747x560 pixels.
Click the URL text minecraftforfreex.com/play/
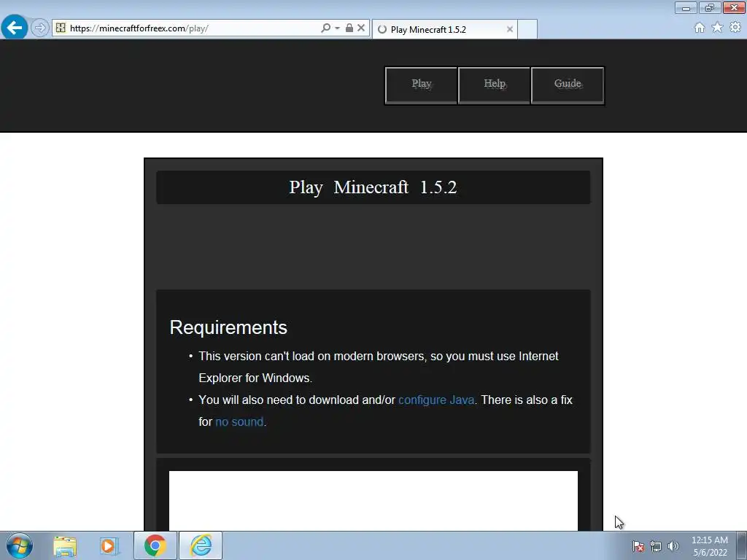(139, 28)
